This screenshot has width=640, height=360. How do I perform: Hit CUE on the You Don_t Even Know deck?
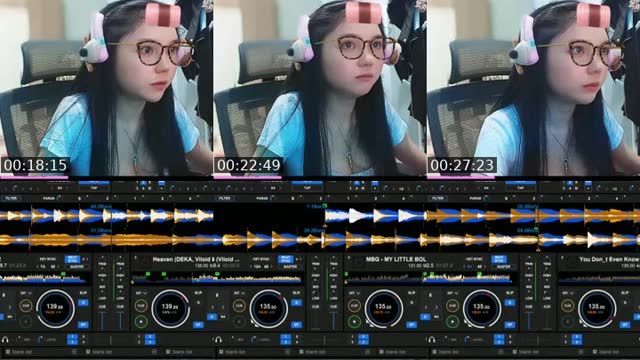[567, 305]
